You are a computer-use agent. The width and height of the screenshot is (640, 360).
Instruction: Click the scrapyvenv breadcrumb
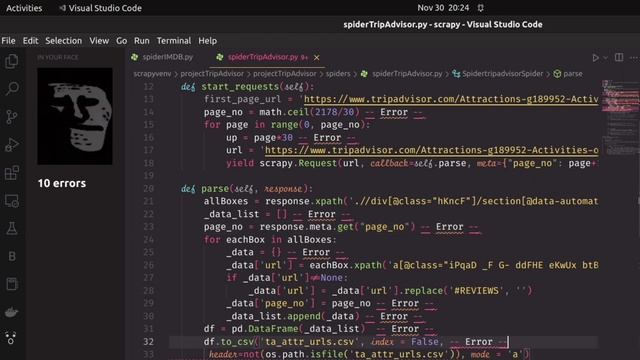[x=152, y=74]
